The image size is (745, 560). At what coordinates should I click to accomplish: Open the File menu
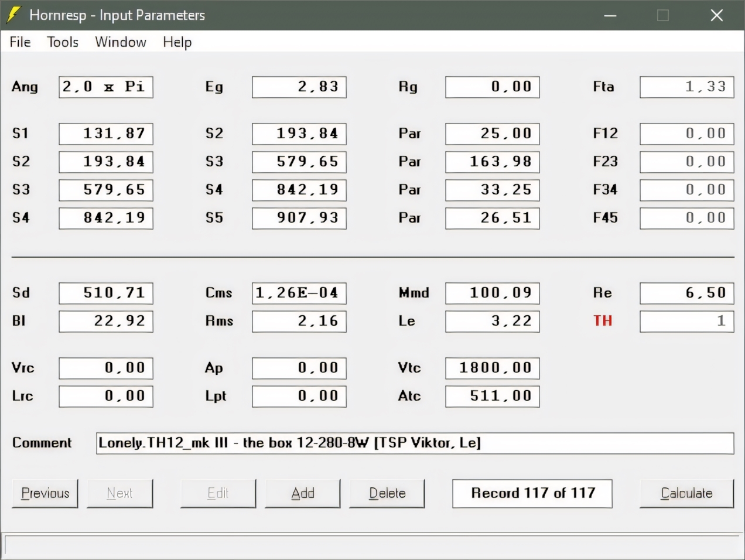[20, 42]
